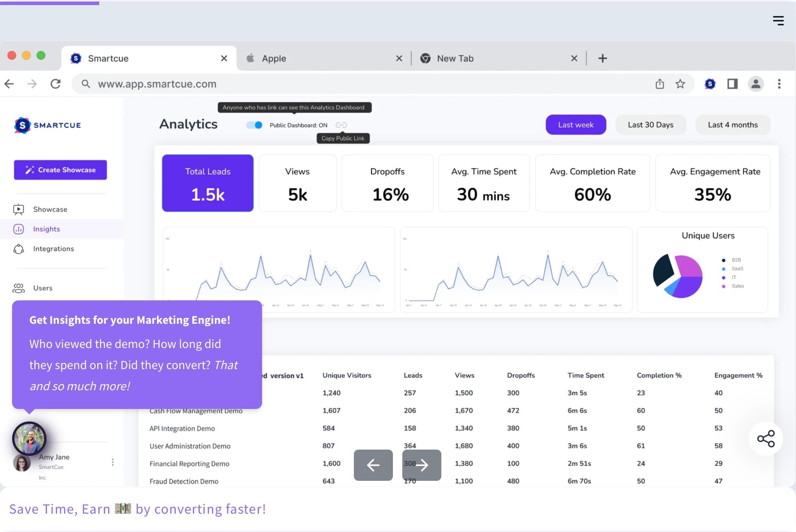Click the Integrations icon in the sidebar
Screen dimensions: 796x532
coord(19,249)
